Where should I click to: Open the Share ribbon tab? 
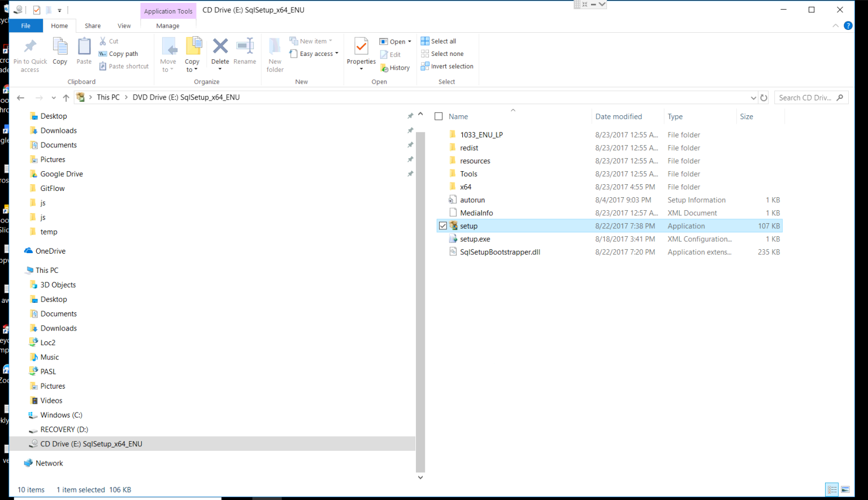93,26
